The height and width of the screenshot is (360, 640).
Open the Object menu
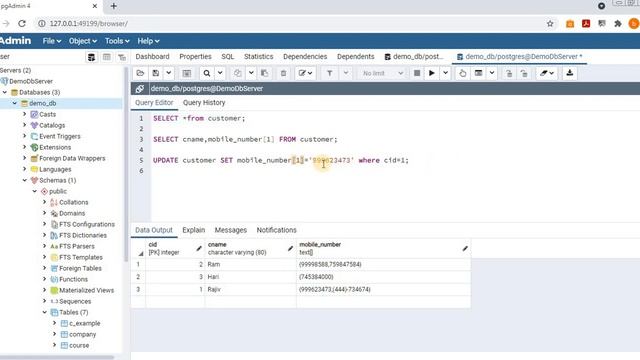click(x=83, y=41)
